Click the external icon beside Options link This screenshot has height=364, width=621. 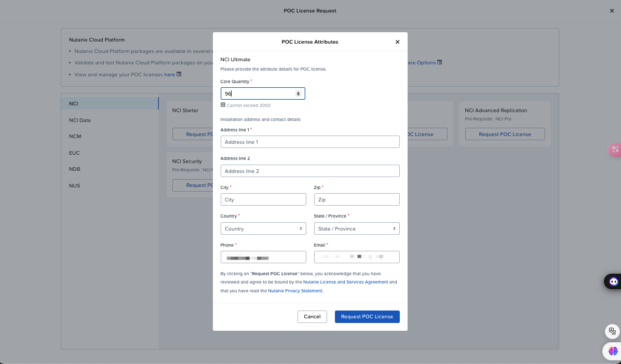pyautogui.click(x=439, y=62)
